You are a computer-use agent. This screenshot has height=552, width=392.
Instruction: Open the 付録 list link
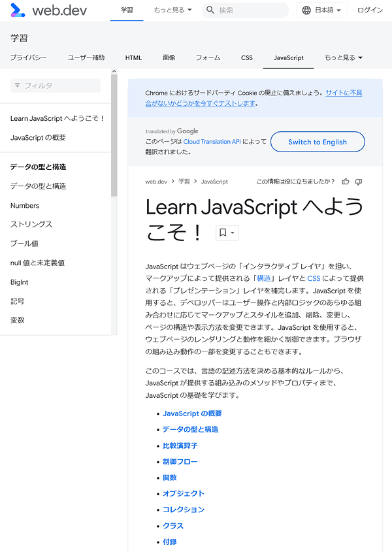pos(170,542)
